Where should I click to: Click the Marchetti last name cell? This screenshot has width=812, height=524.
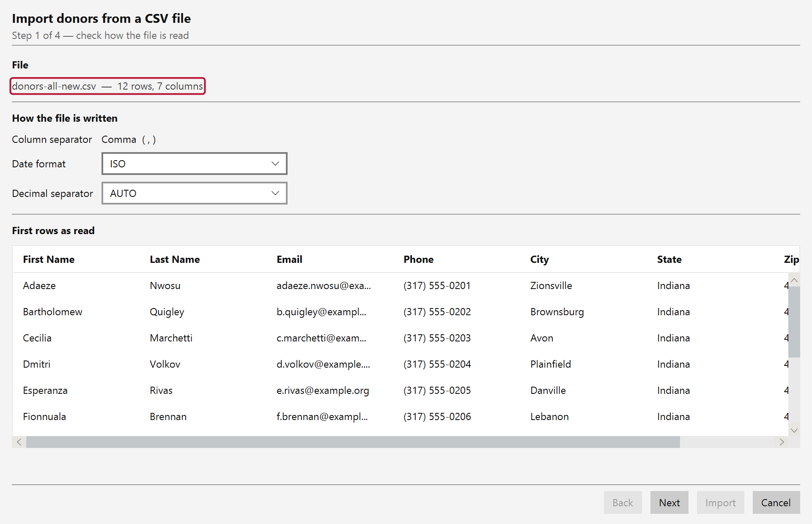[x=171, y=338]
